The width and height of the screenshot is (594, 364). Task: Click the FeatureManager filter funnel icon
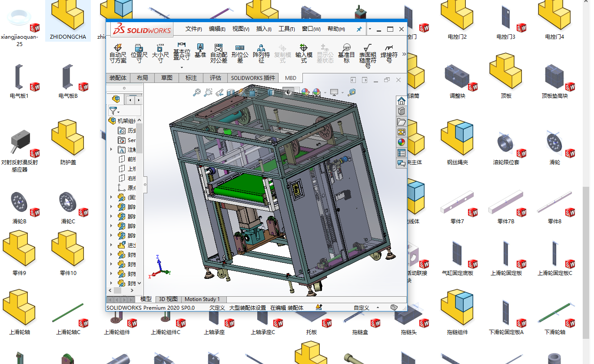click(x=113, y=111)
